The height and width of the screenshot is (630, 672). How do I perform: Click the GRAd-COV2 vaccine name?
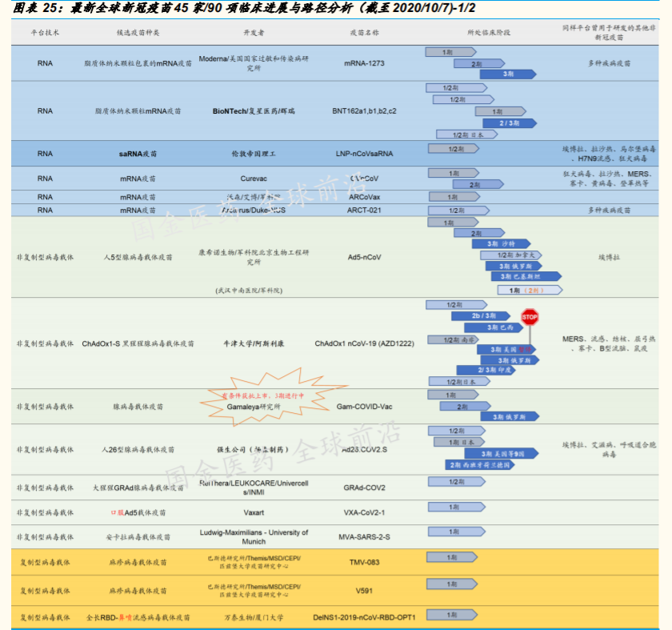(364, 488)
